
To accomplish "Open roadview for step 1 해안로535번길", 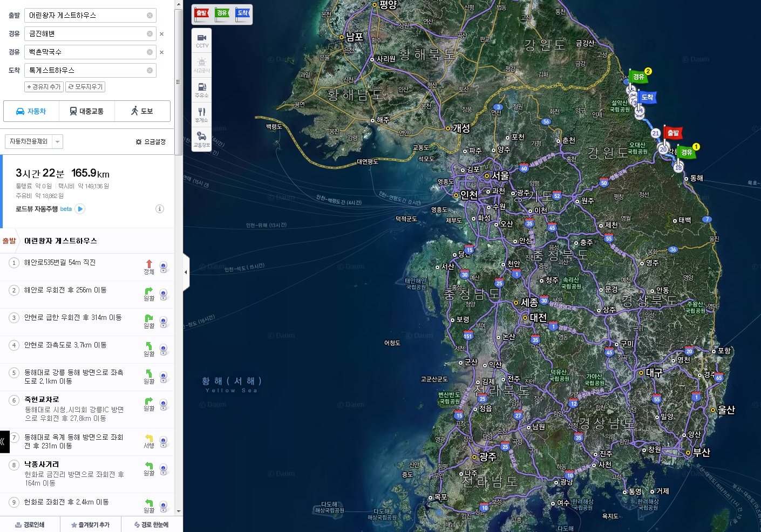I will pos(163,267).
